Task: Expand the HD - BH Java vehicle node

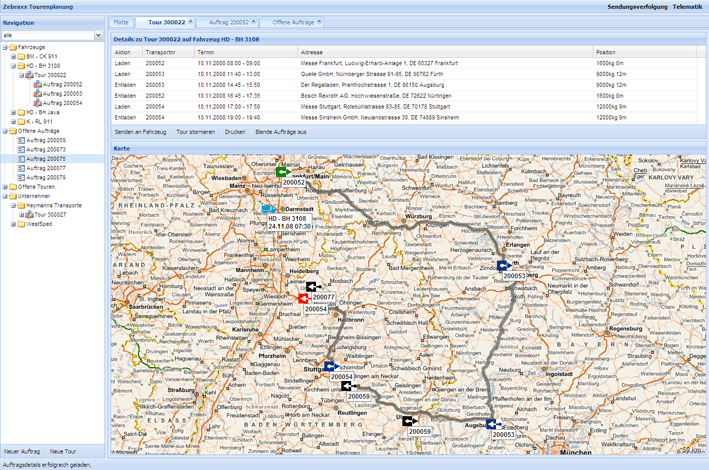Action: click(14, 112)
